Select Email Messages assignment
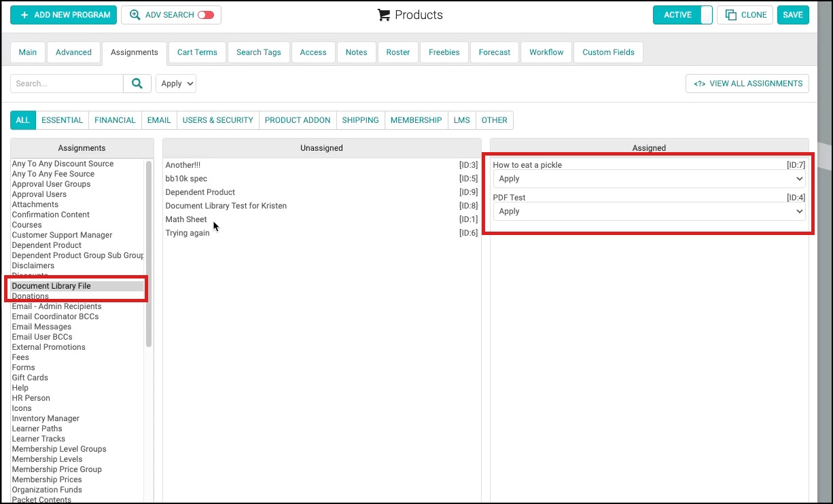Screen dimensions: 833x504 tap(41, 327)
